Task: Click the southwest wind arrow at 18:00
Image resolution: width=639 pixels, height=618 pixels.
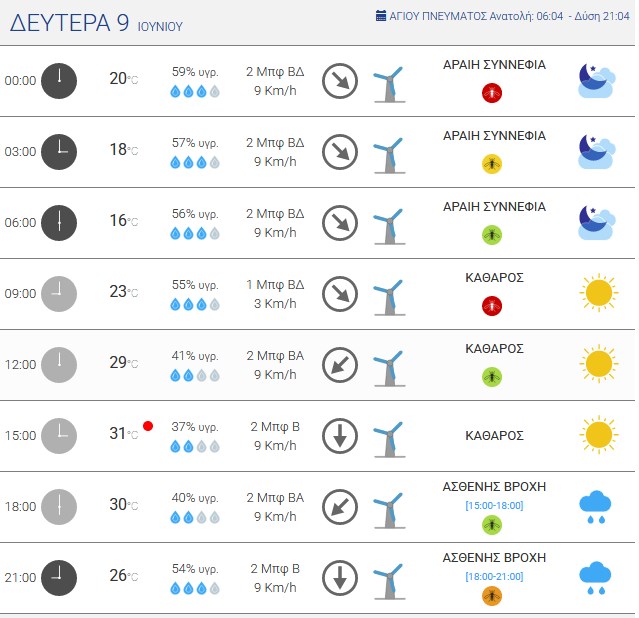Action: [x=340, y=507]
